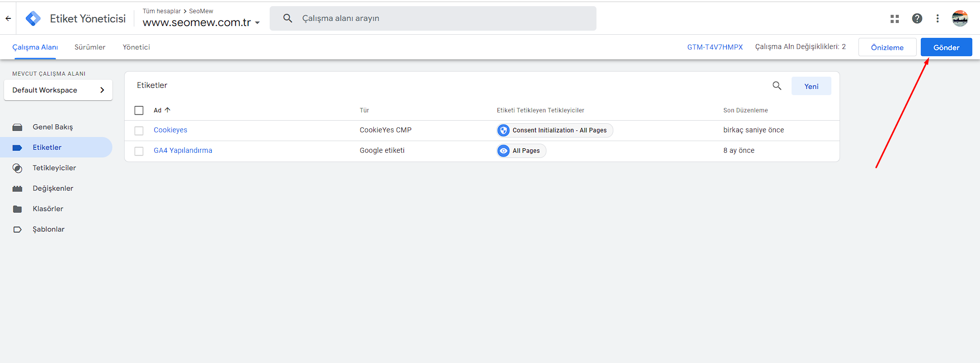Screen dimensions: 980x363
Task: Switch to the Yönetici tab
Action: [136, 47]
